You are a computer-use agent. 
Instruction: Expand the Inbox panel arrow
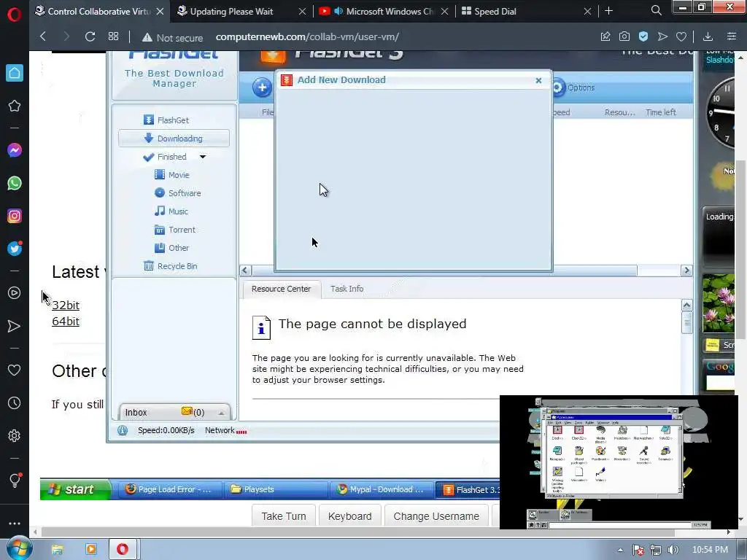222,413
